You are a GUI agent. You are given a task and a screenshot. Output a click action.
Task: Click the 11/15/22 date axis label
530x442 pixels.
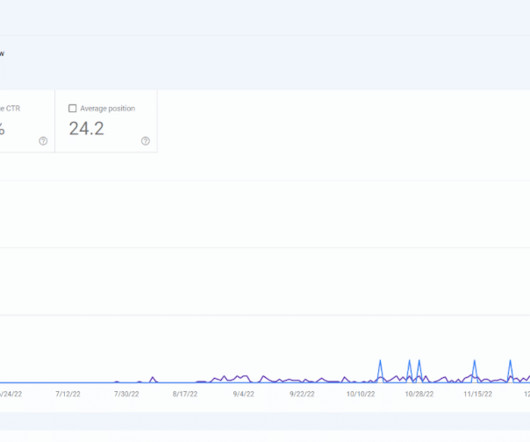tap(478, 394)
